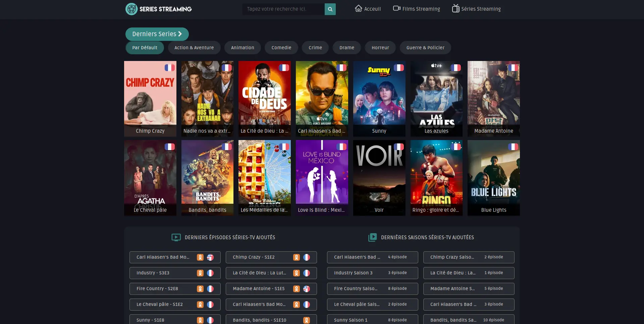Open Sunny Saison 1 season link
Image resolution: width=644 pixels, height=324 pixels.
point(373,319)
